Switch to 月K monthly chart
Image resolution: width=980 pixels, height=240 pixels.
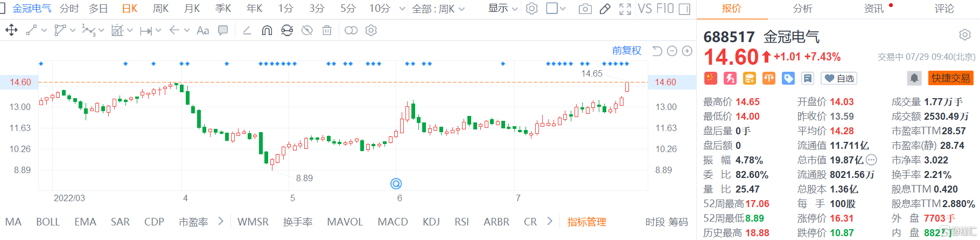pyautogui.click(x=192, y=9)
